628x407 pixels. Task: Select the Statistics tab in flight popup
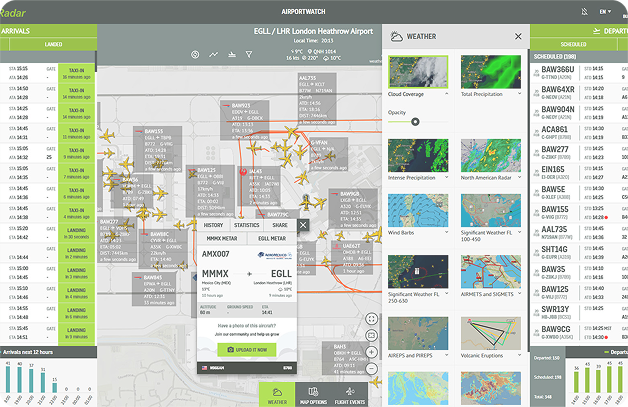pyautogui.click(x=247, y=226)
